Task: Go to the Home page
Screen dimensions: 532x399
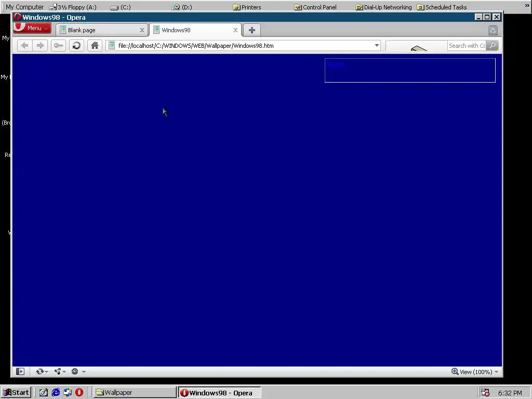Action: (x=95, y=46)
